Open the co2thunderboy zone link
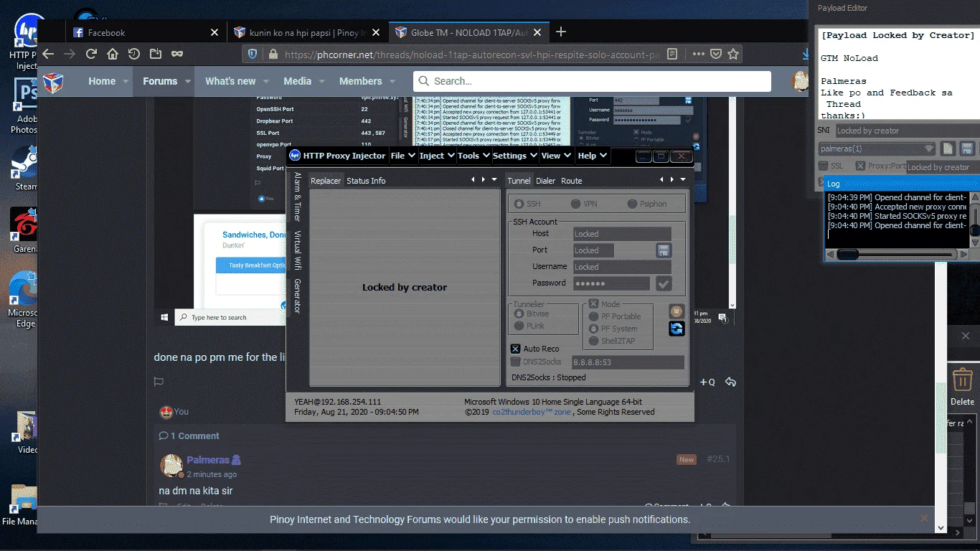This screenshot has width=980, height=551. click(x=532, y=412)
